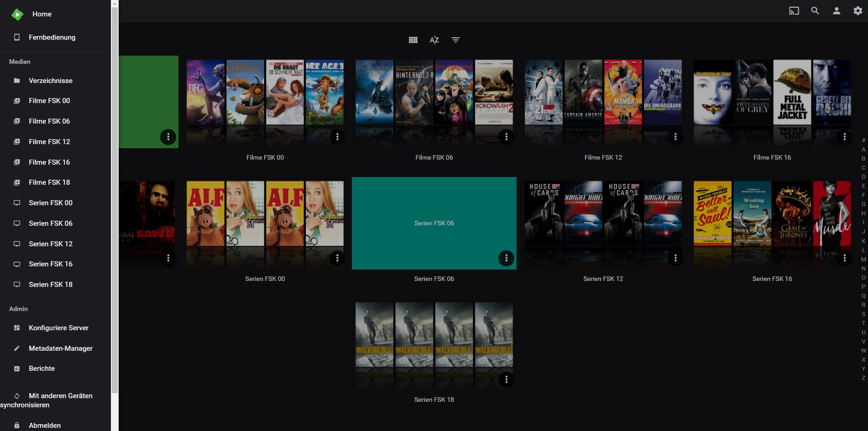The width and height of the screenshot is (868, 431).
Task: Open more menu on Serien FSK 16 card
Action: (844, 258)
